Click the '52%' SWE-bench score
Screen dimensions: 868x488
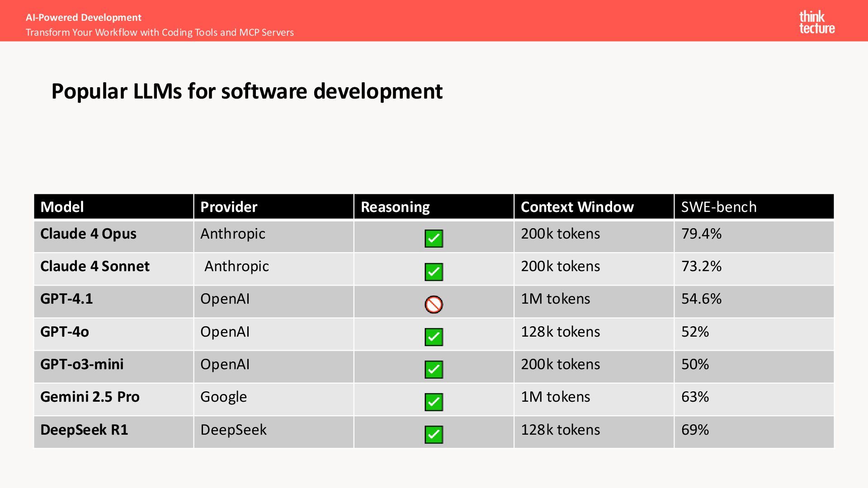695,332
